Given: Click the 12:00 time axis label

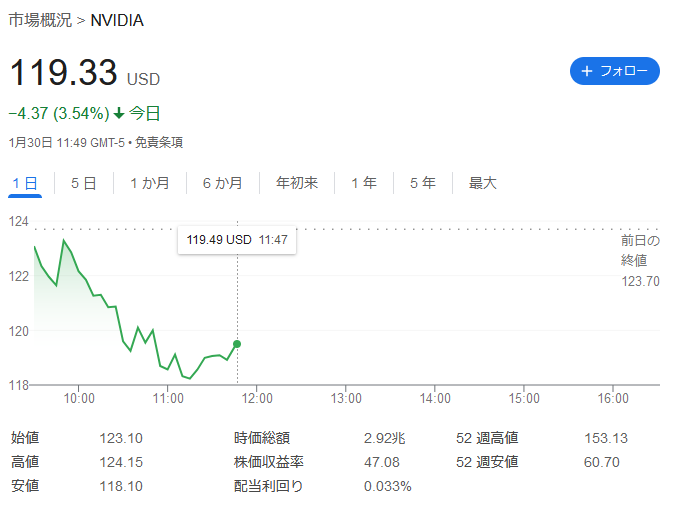Looking at the screenshot, I should [x=257, y=398].
